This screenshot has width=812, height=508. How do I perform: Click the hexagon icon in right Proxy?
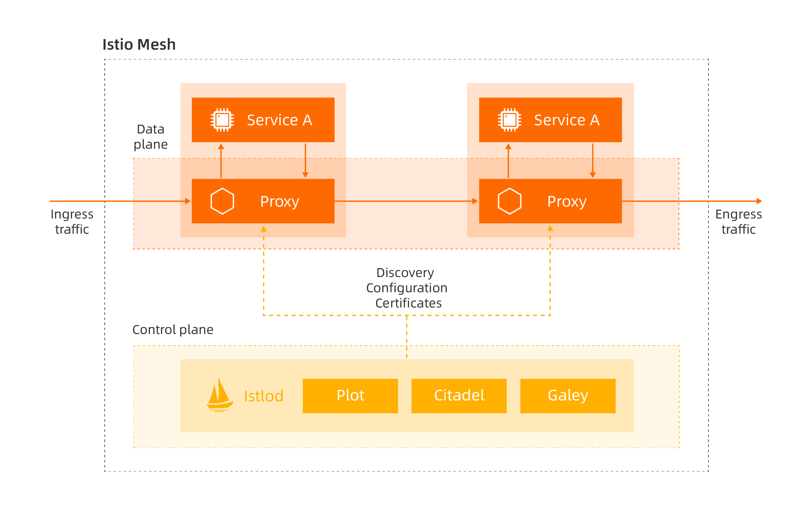pos(510,201)
